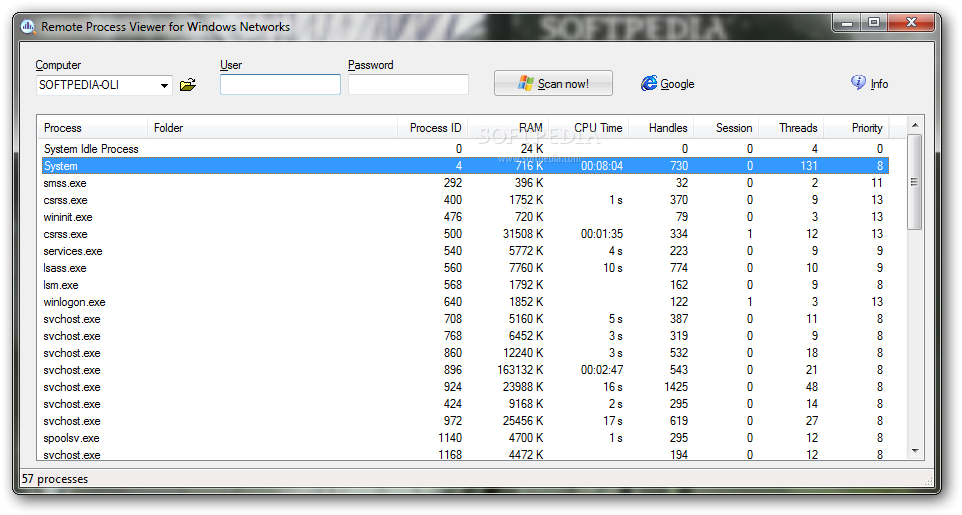Select svchost.exe with Process ID 924
The width and height of the screenshot is (962, 515).
465,387
